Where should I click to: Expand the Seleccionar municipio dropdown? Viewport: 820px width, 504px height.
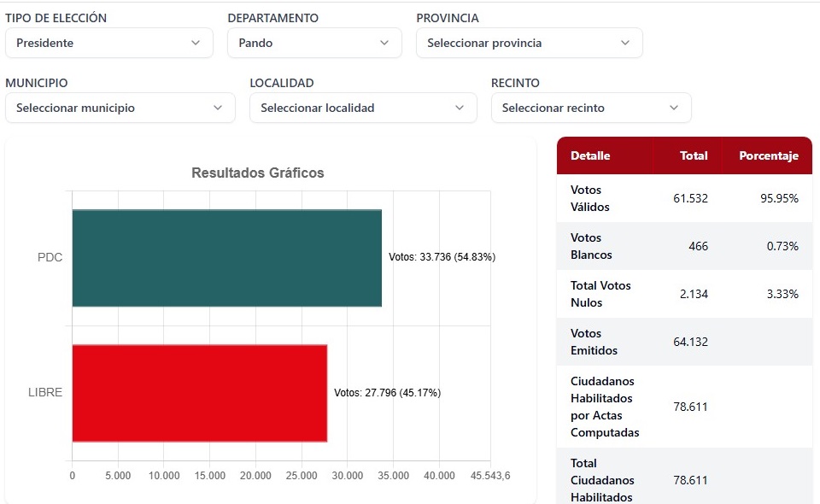point(120,108)
